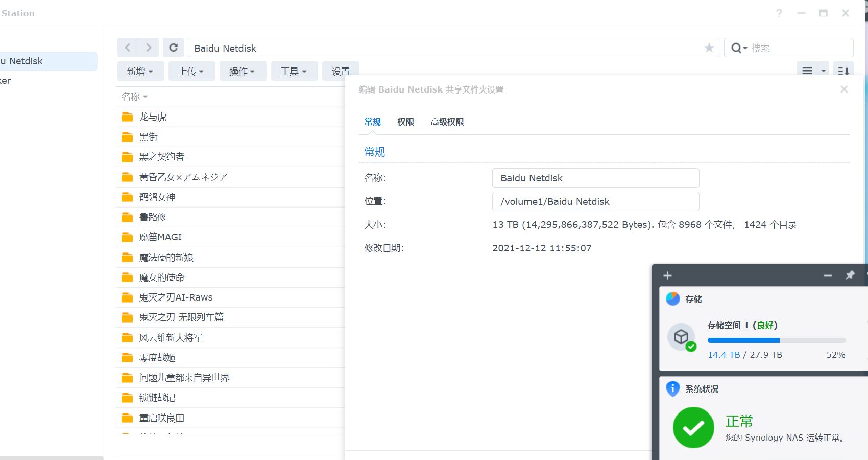
Task: Switch to the 高级权限 tab
Action: (447, 122)
